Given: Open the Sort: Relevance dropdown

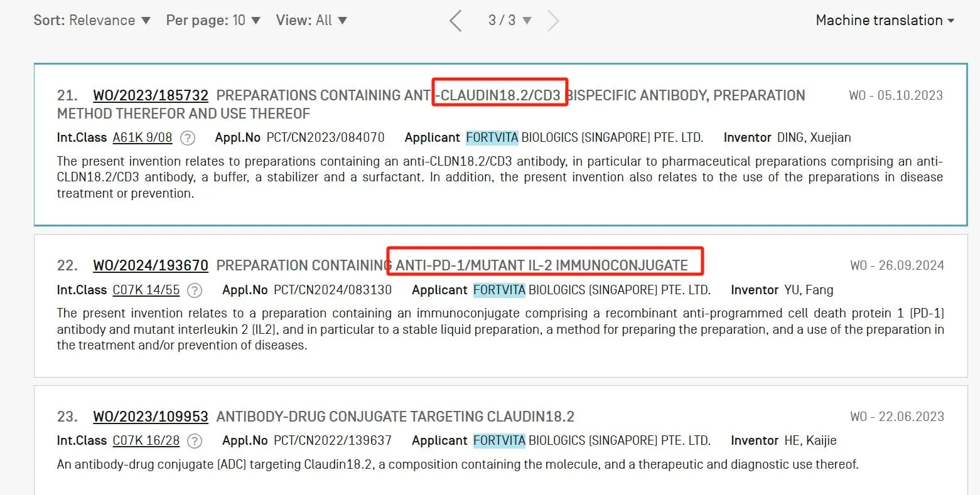Looking at the screenshot, I should pos(92,20).
